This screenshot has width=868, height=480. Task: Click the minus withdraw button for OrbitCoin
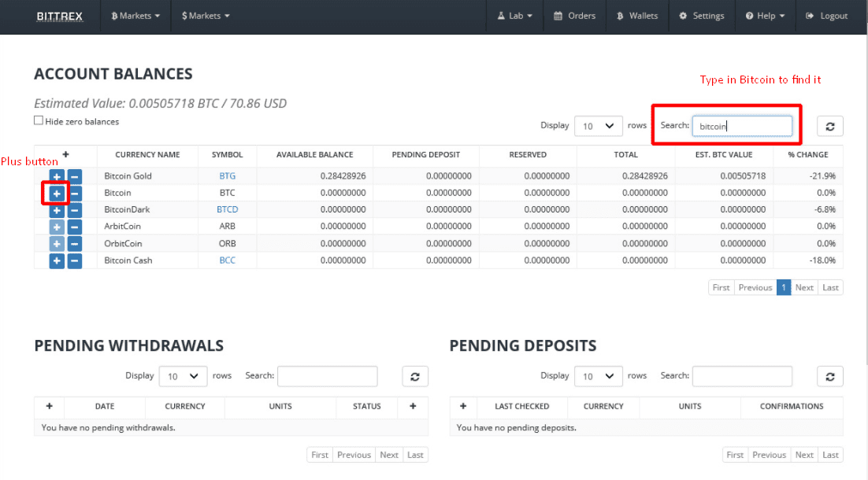tap(75, 244)
